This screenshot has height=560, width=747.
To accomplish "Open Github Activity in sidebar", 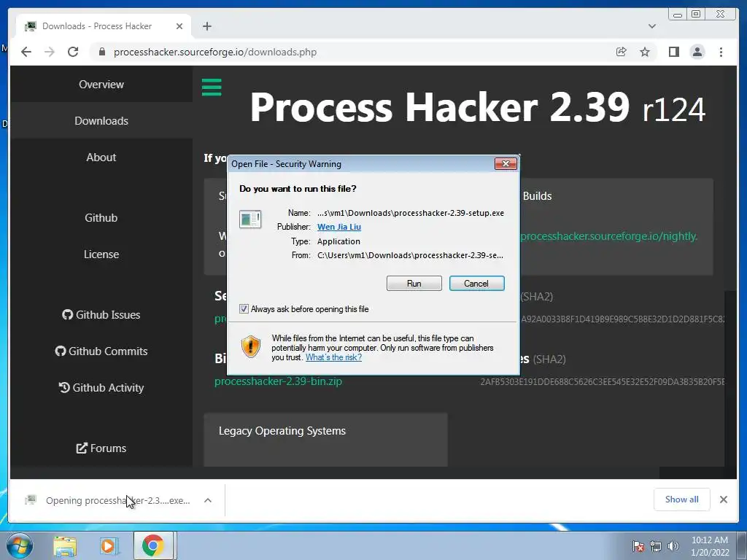I will click(x=101, y=388).
